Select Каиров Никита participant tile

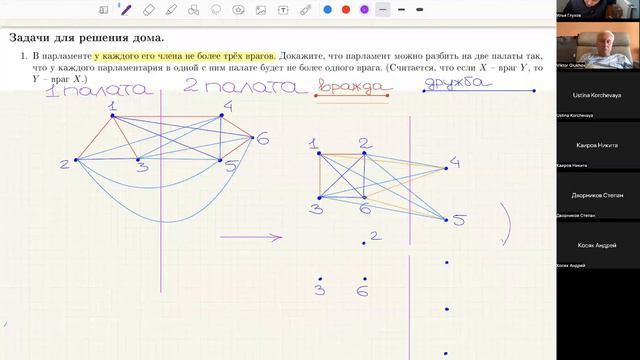coord(598,145)
